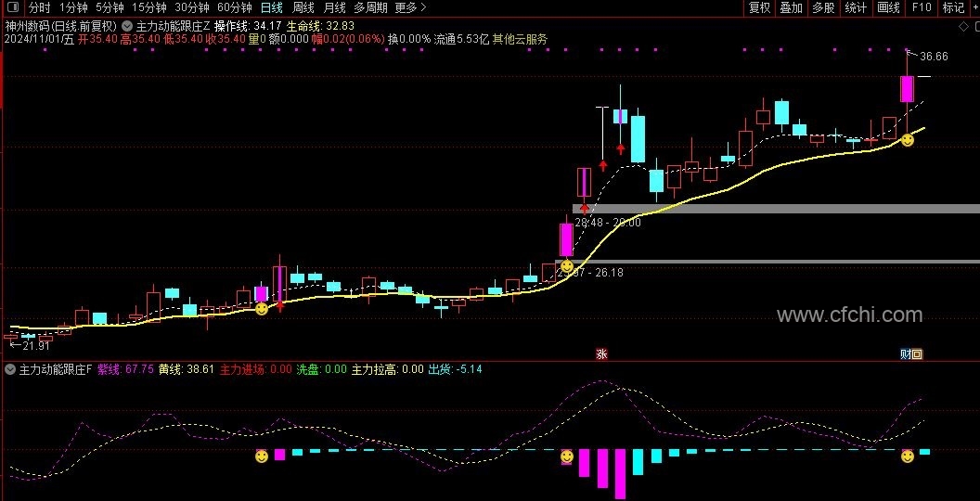Click the smiley signal near 26.18 label
Viewport: 980px width, 501px height.
(x=566, y=266)
